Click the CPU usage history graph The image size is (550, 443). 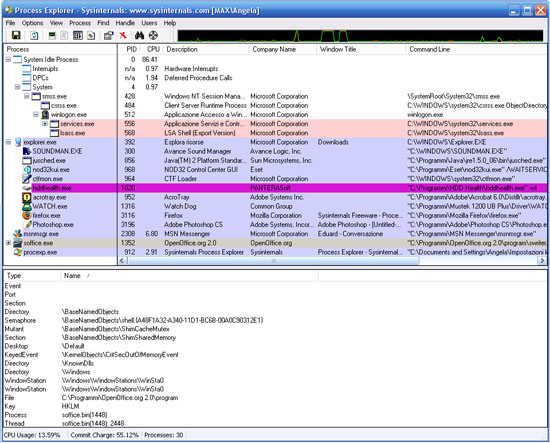tap(360, 36)
